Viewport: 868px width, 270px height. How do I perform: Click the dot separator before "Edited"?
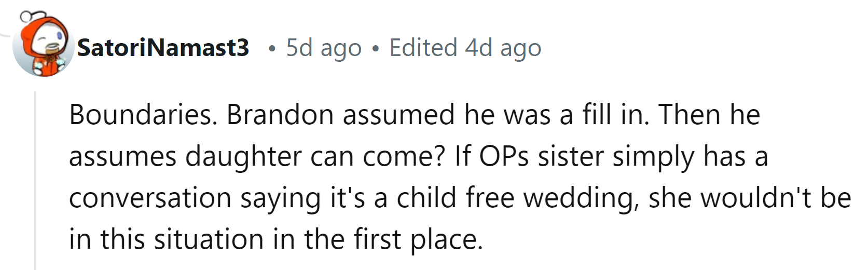[375, 49]
